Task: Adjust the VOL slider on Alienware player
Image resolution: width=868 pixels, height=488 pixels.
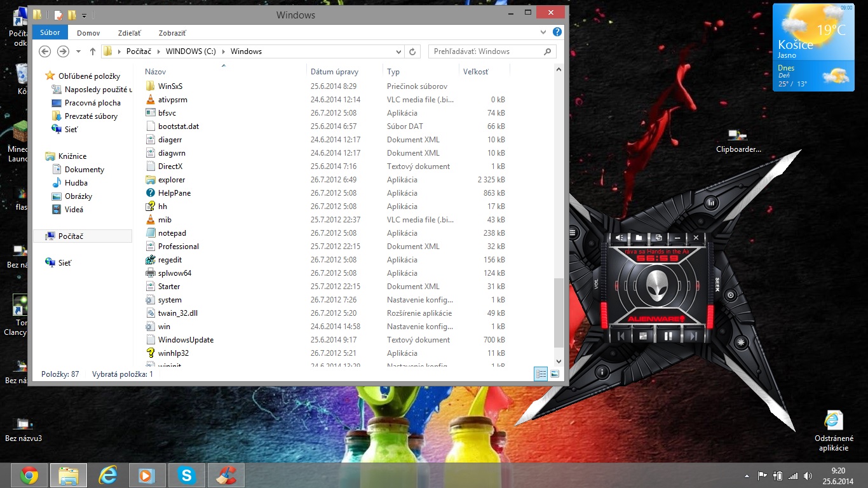Action: point(604,284)
